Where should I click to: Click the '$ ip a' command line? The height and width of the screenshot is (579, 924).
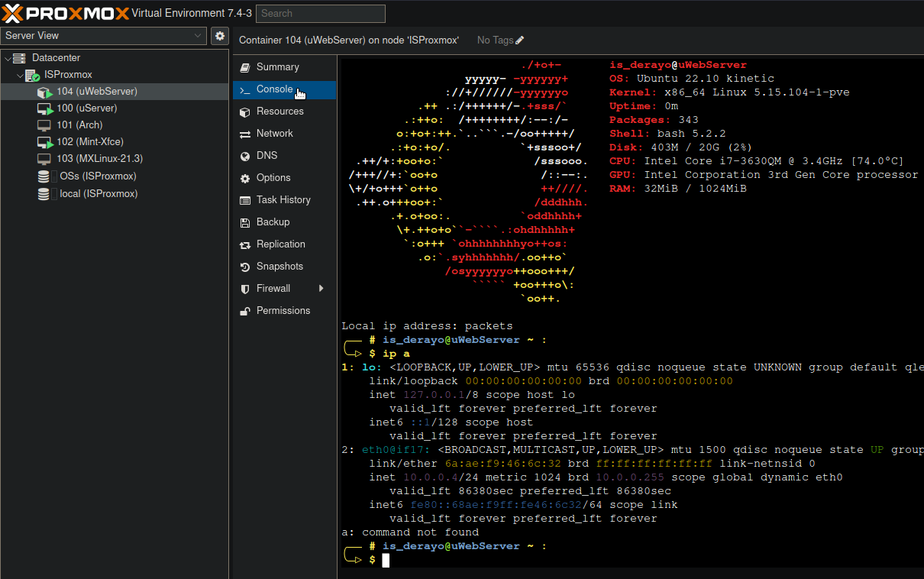(x=389, y=354)
